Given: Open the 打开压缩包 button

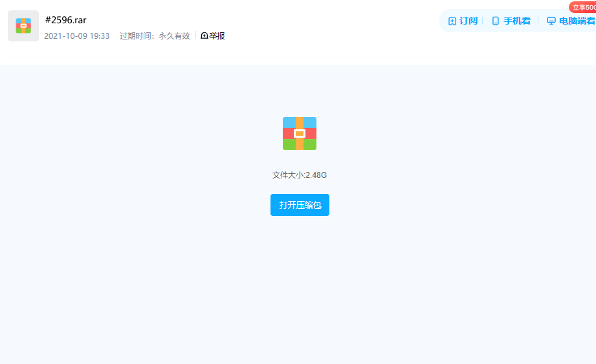Looking at the screenshot, I should (300, 205).
